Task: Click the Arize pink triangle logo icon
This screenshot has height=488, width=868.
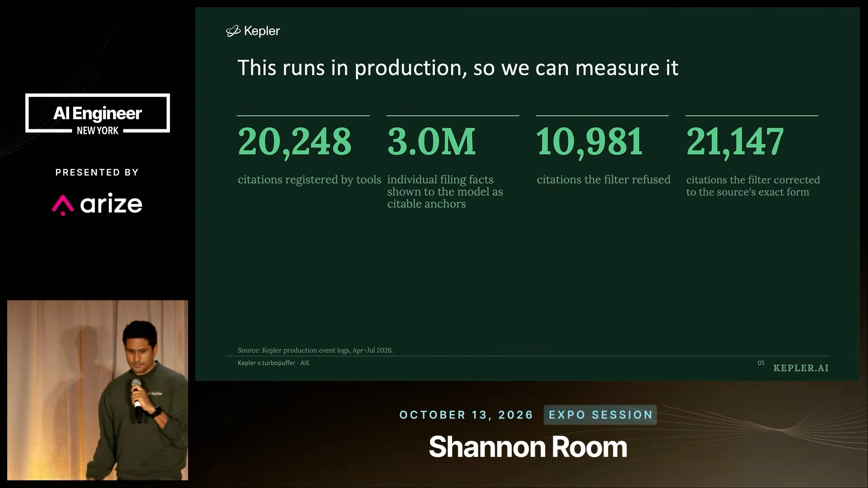Action: coord(63,205)
